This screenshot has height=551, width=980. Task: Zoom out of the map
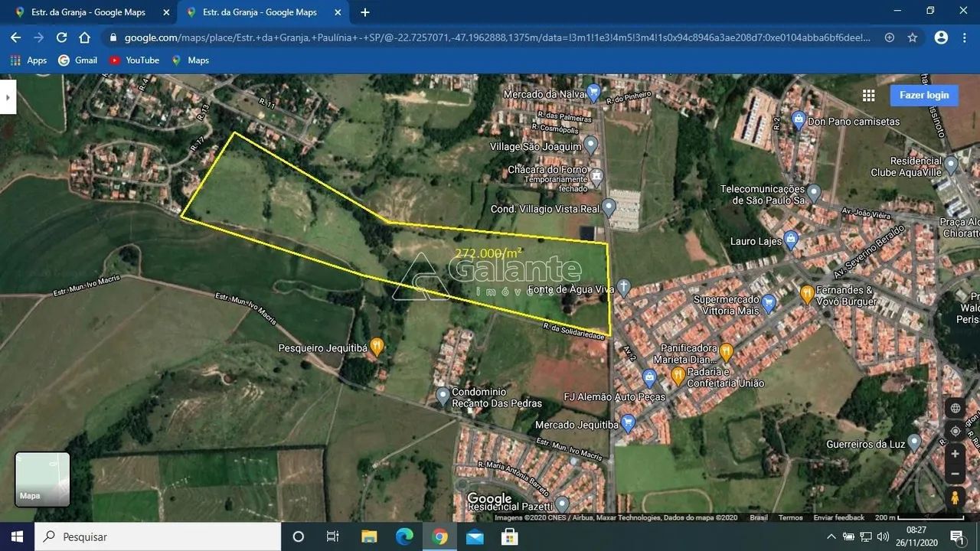click(x=955, y=474)
